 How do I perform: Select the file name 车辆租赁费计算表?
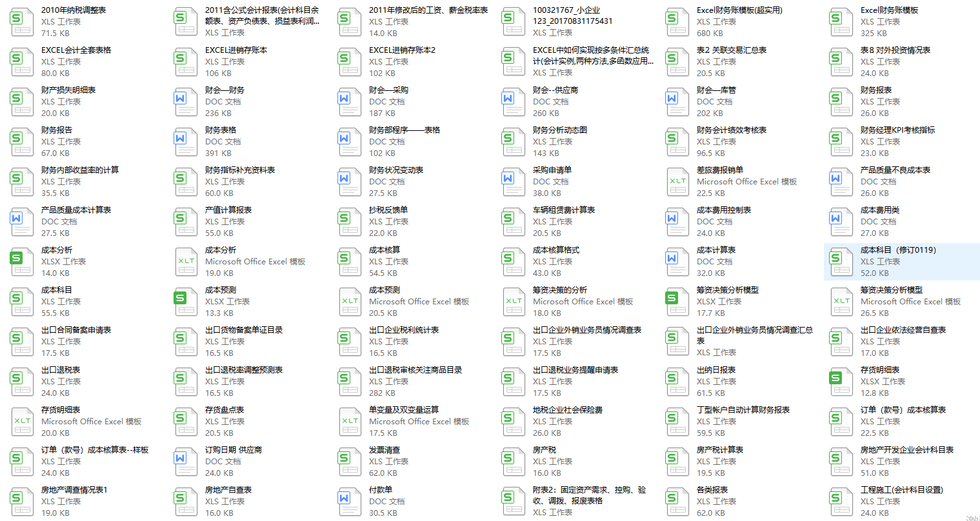564,210
